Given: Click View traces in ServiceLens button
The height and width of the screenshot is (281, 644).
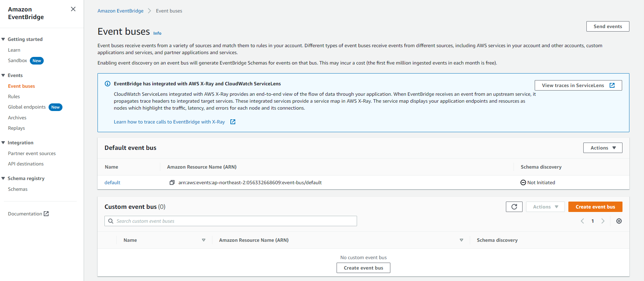Looking at the screenshot, I should point(578,85).
